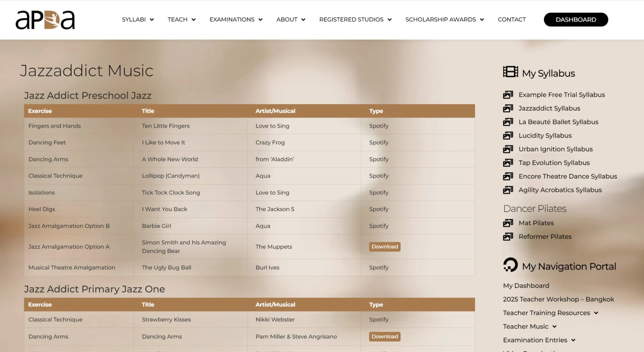
Task: Open Reformer Pilates link
Action: (545, 237)
